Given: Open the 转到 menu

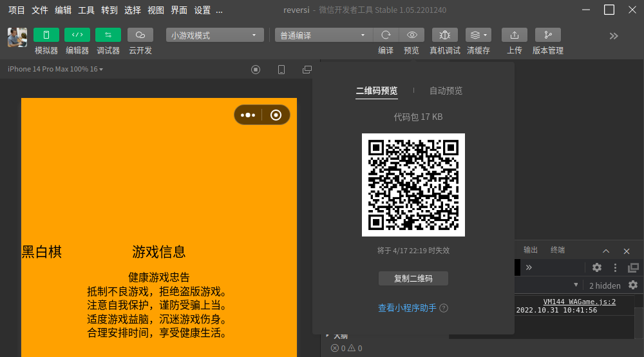Looking at the screenshot, I should 109,10.
